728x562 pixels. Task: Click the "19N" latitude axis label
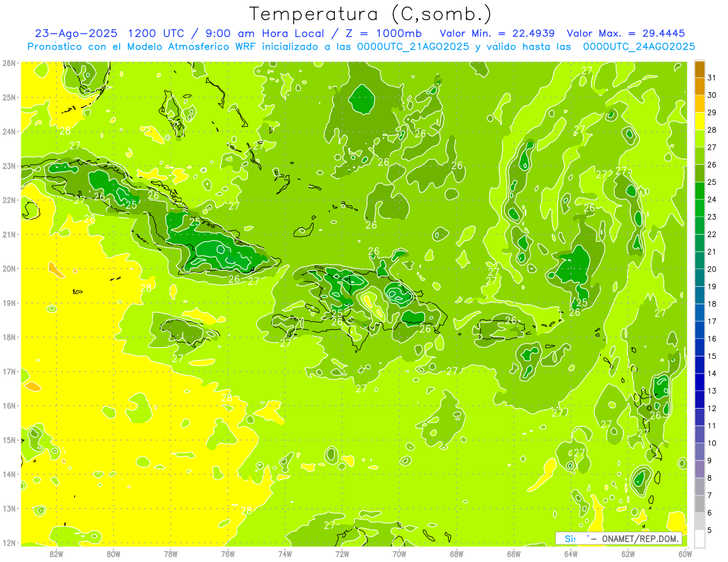pyautogui.click(x=8, y=303)
